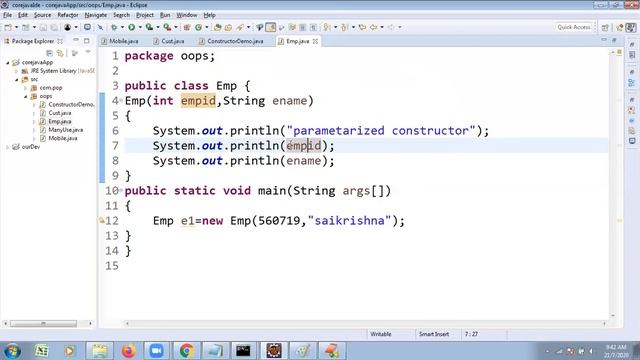Expand the JRE System Library node

(x=16, y=71)
